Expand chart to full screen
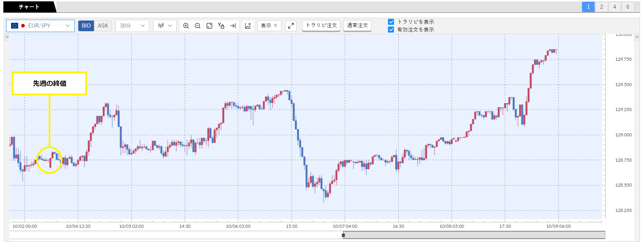 [291, 26]
